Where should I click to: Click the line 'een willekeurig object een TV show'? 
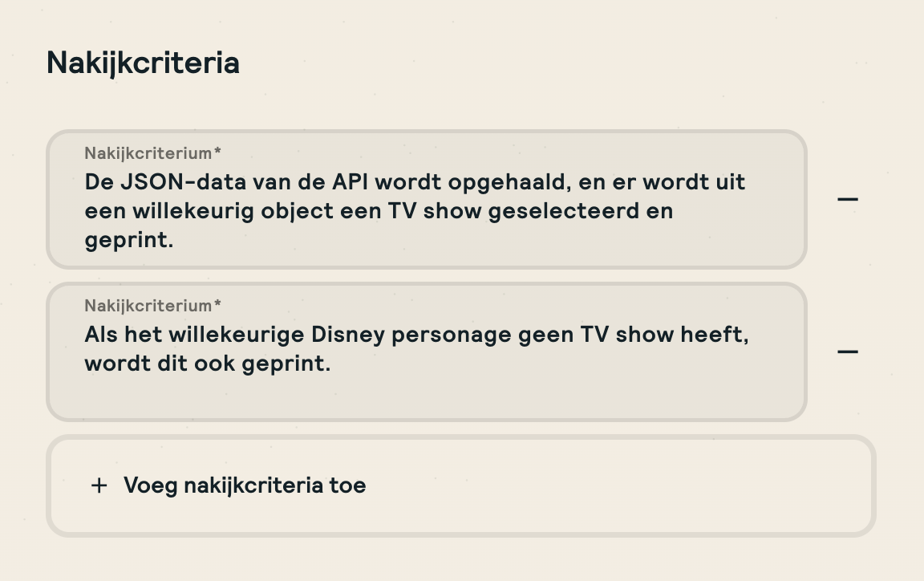[379, 211]
